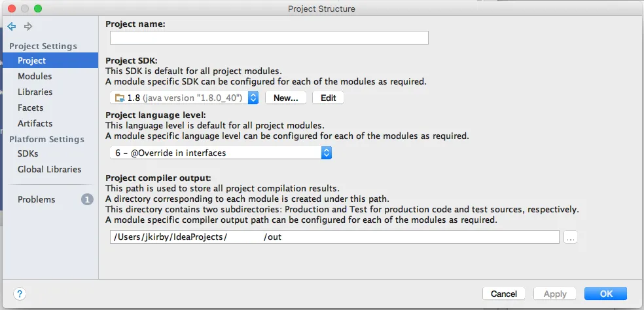Click in the Project name field

pyautogui.click(x=268, y=38)
